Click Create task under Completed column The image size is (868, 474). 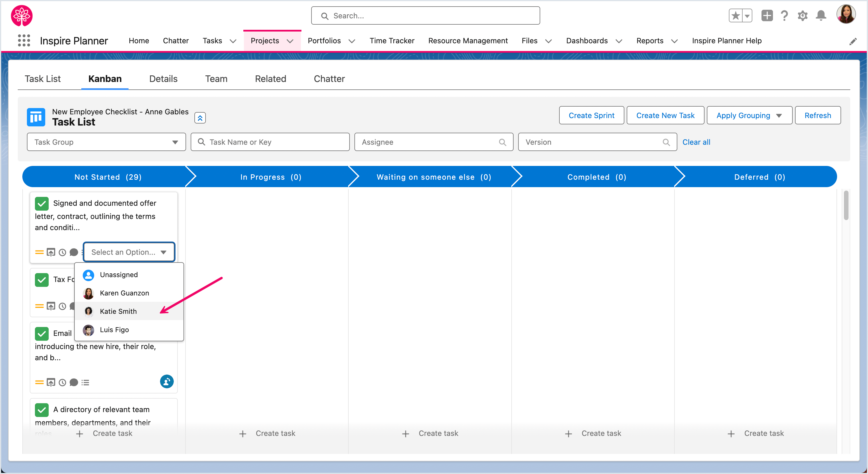[593, 434]
